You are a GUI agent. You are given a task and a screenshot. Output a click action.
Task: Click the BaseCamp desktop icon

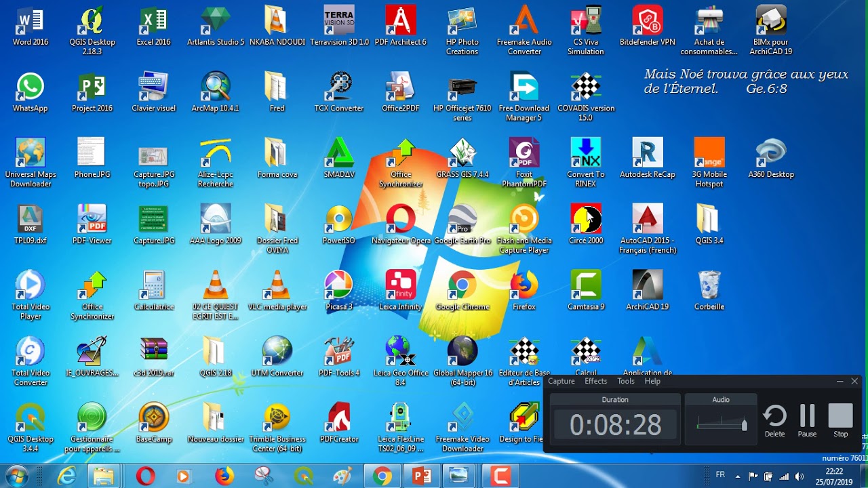tap(154, 424)
